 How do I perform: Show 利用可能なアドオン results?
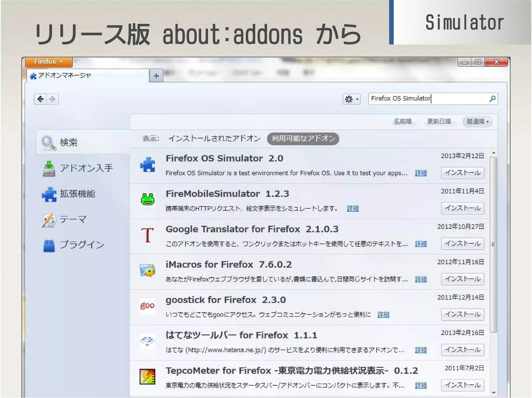(x=303, y=139)
